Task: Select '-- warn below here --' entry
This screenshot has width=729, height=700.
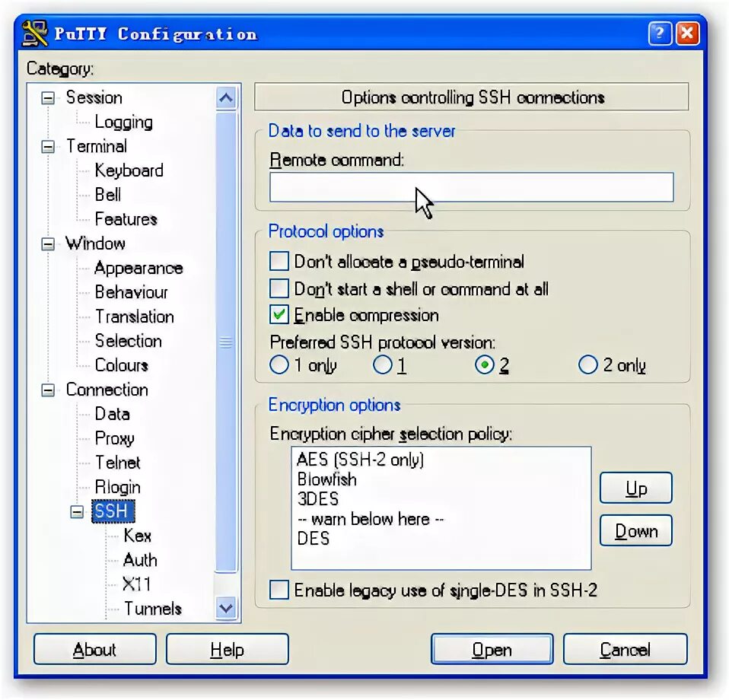Action: (x=371, y=519)
